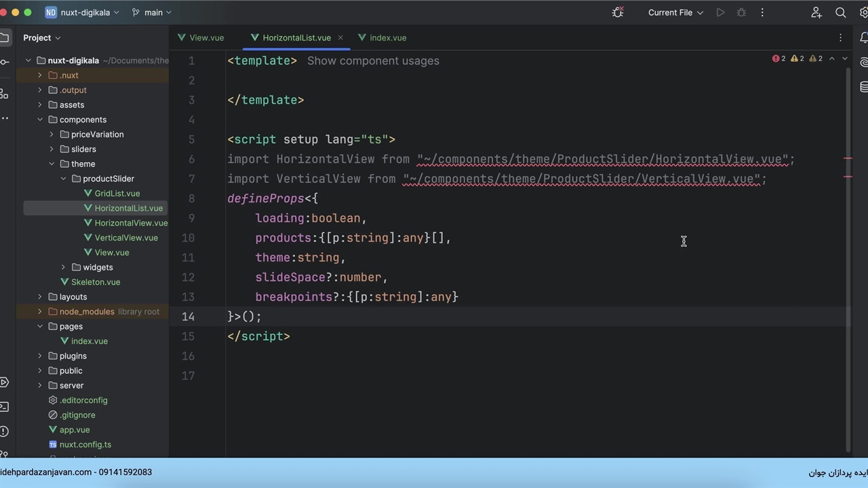
Task: Click the errors count indicator
Action: (778, 59)
